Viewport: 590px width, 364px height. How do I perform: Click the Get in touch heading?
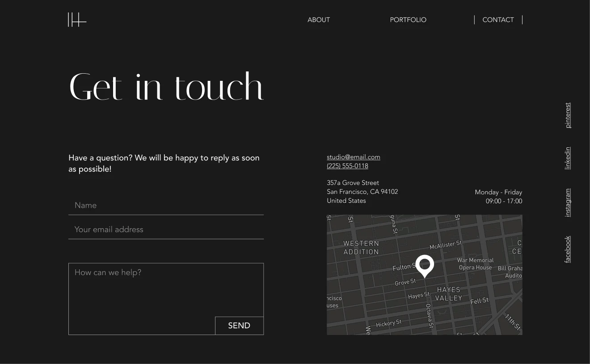[166, 87]
